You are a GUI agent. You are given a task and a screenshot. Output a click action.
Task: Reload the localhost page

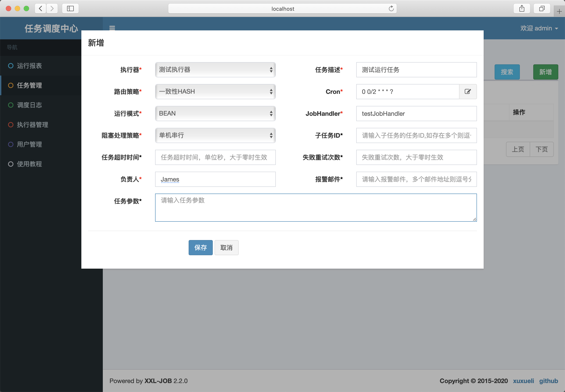coord(391,8)
